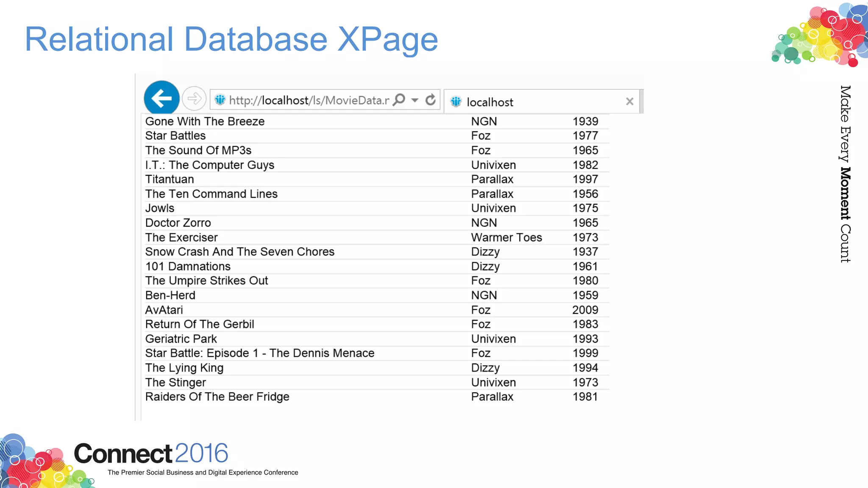Click 'The Lying King' title
Image resolution: width=868 pixels, height=488 pixels.
(184, 368)
